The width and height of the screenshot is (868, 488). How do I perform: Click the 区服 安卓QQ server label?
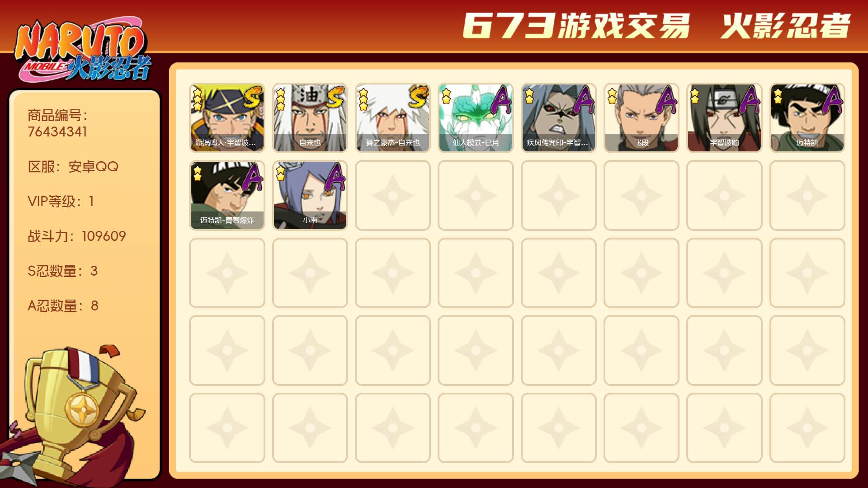[73, 167]
